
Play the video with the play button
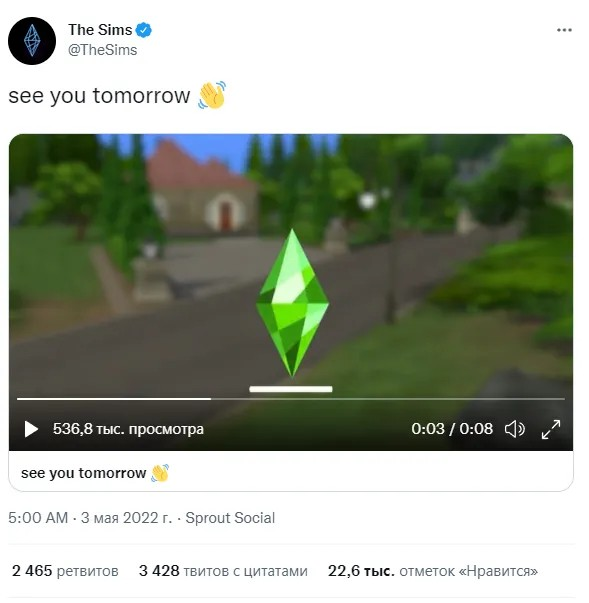[x=31, y=429]
